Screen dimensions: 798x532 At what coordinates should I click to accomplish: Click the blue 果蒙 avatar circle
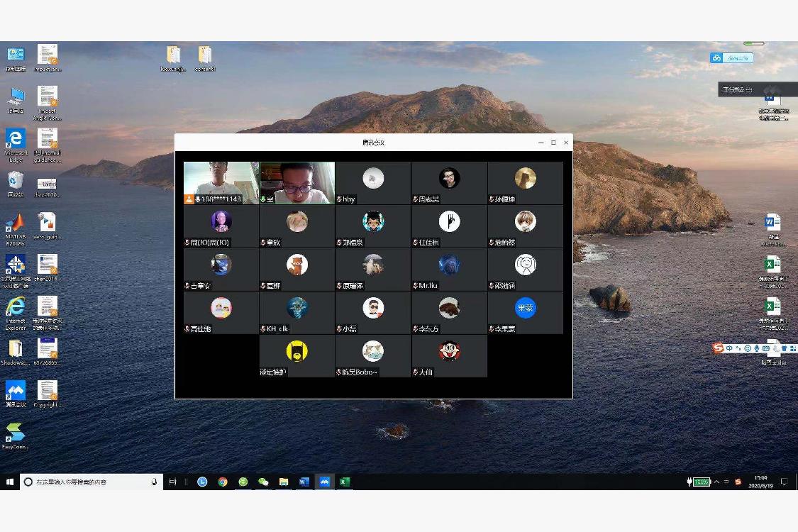point(525,308)
